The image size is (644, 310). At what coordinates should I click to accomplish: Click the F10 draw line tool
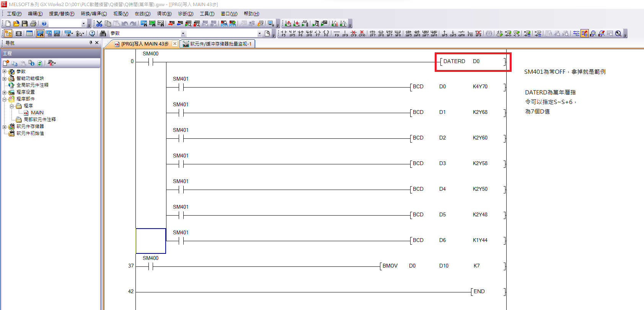tap(470, 34)
